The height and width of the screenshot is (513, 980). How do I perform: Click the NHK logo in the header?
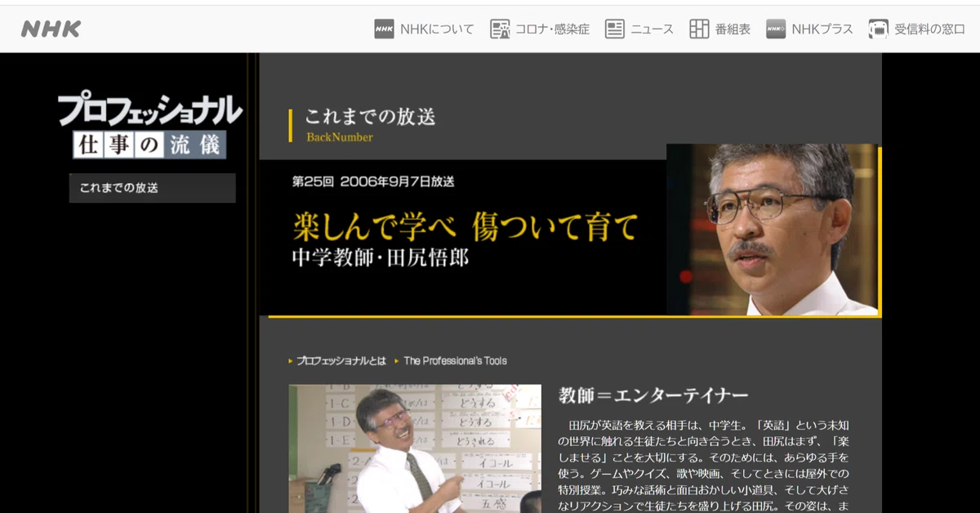click(x=51, y=29)
